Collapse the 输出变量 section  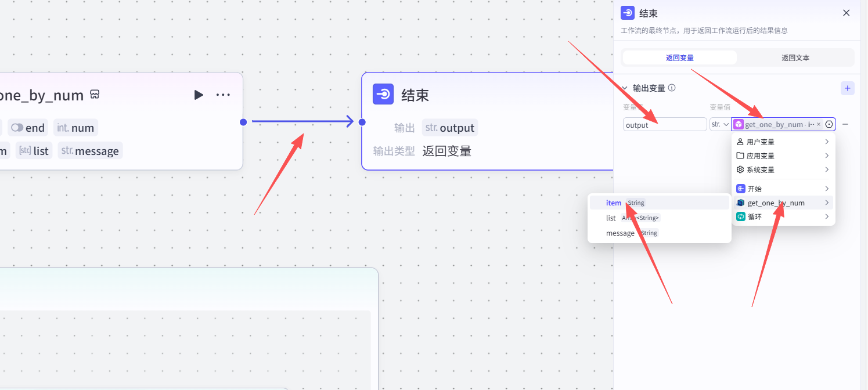pos(625,88)
